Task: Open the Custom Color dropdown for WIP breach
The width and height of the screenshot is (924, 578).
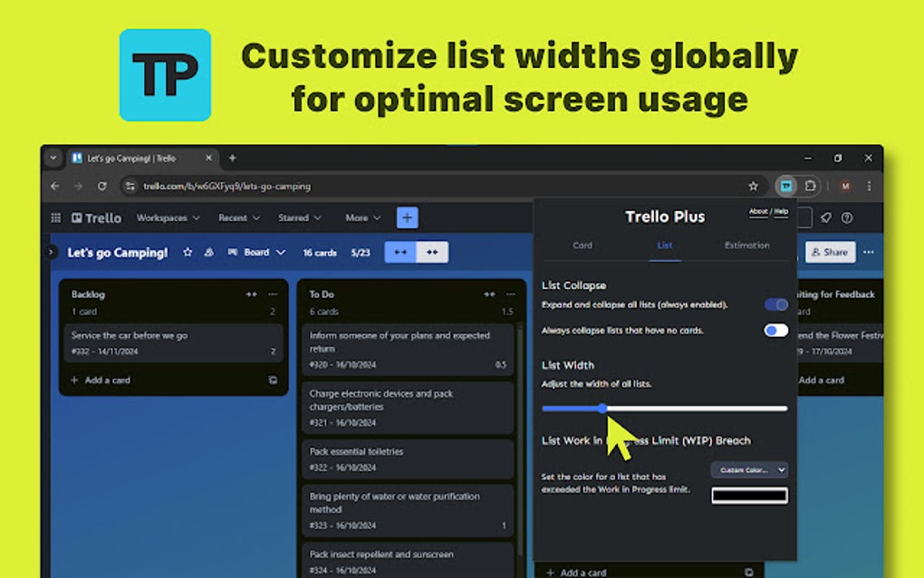Action: pos(749,470)
